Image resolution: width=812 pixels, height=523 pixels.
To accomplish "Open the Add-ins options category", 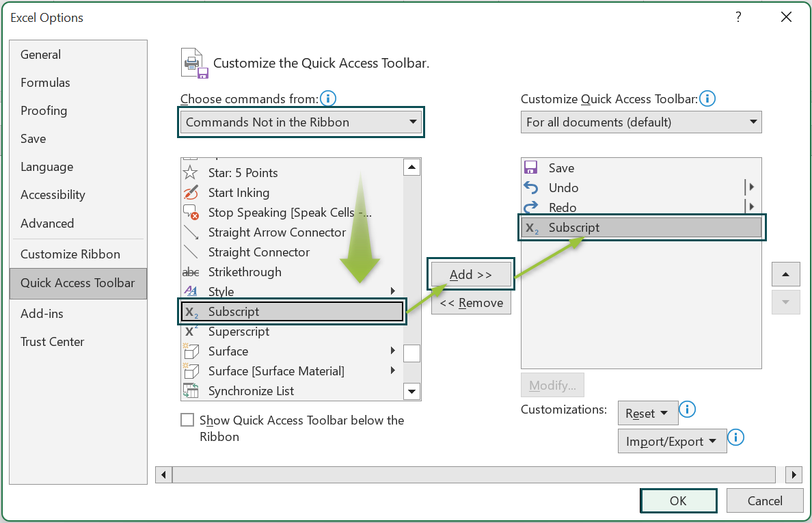I will pyautogui.click(x=78, y=313).
